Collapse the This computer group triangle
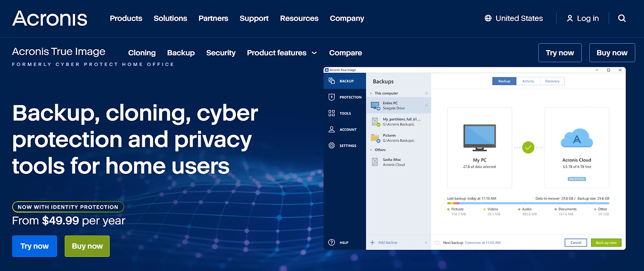The image size is (644, 271). pyautogui.click(x=371, y=94)
